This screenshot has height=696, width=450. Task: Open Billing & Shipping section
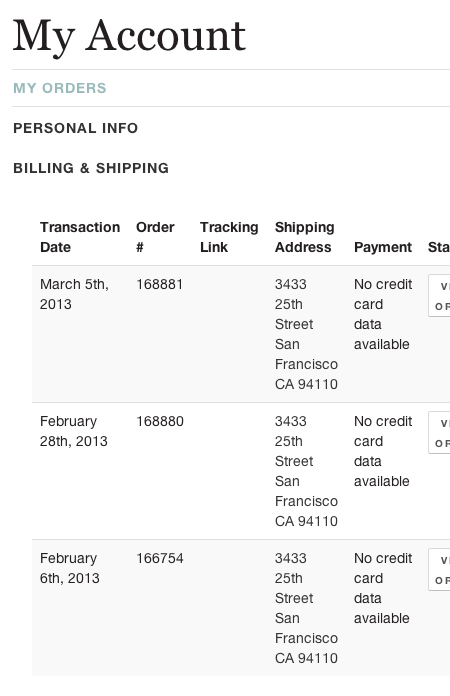tap(91, 168)
